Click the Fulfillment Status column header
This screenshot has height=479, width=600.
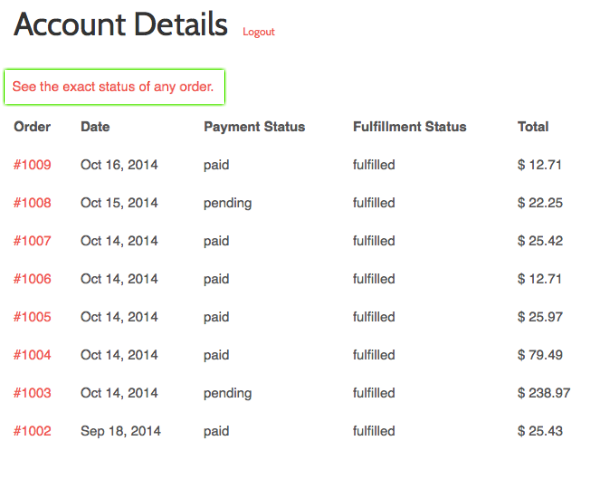coord(410,127)
